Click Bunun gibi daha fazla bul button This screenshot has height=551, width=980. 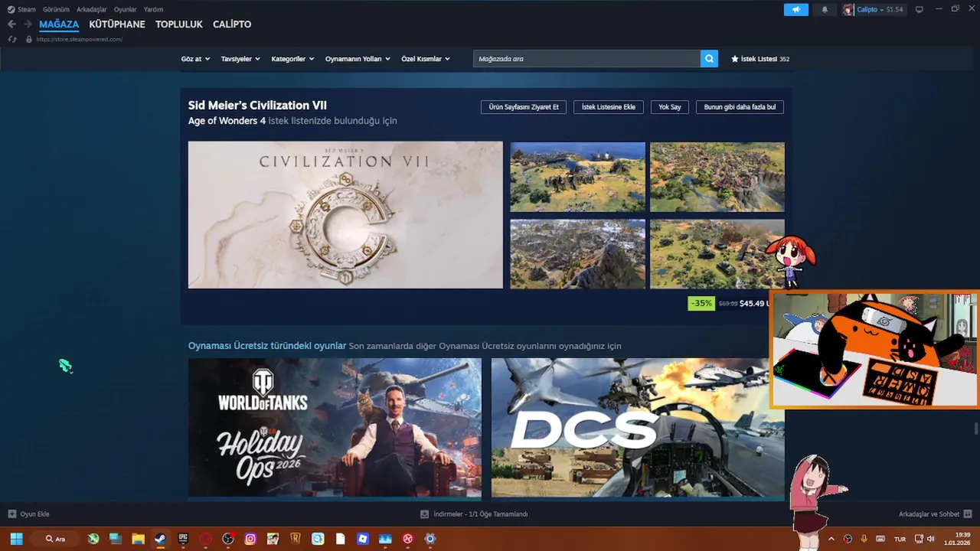(740, 107)
